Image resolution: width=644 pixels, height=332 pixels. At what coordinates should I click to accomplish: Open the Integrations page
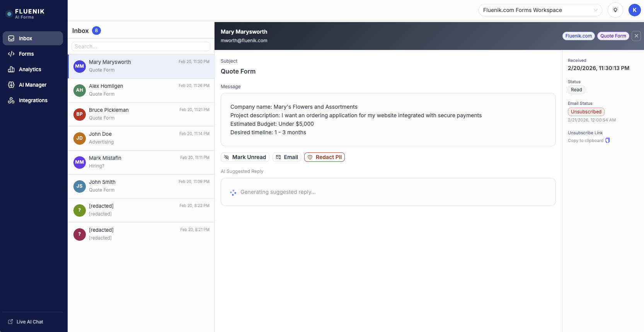(x=33, y=100)
